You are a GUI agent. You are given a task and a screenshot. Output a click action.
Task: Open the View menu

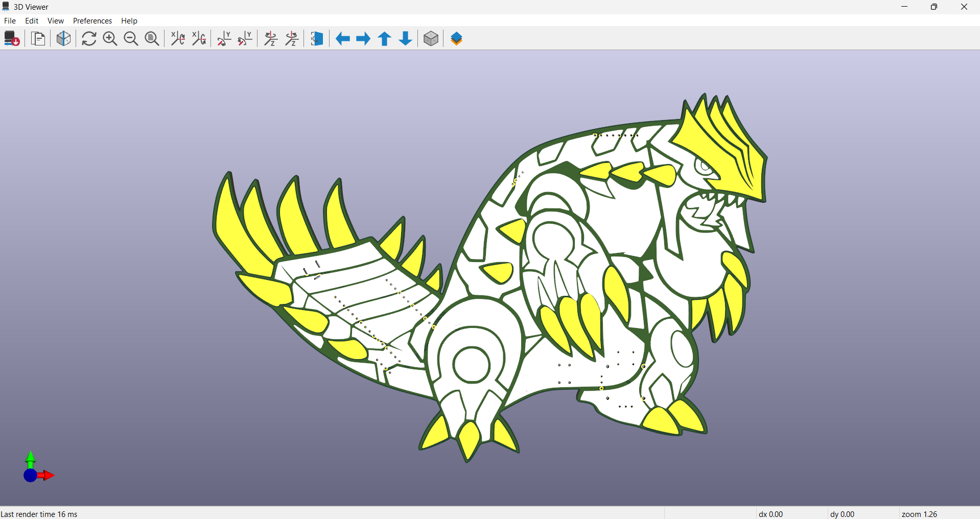tap(56, 21)
